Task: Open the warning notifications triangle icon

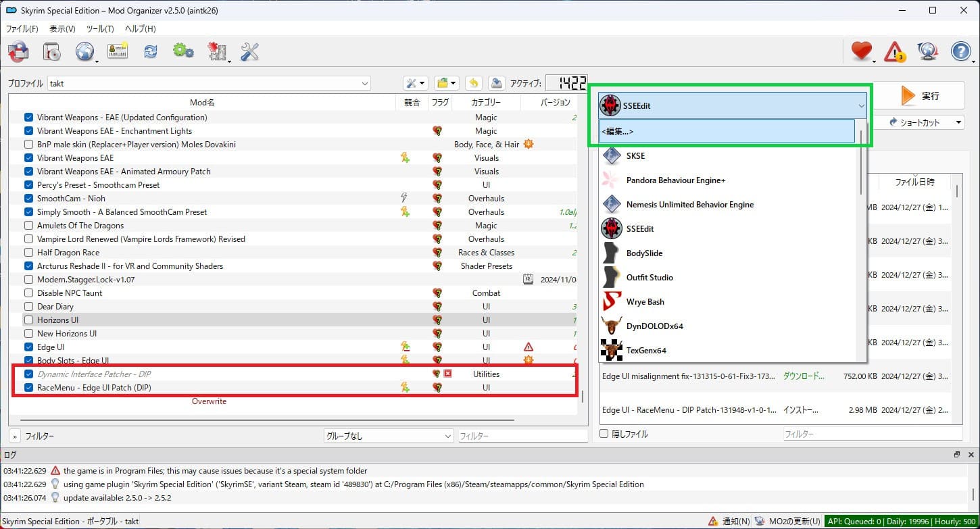Action: pyautogui.click(x=895, y=51)
